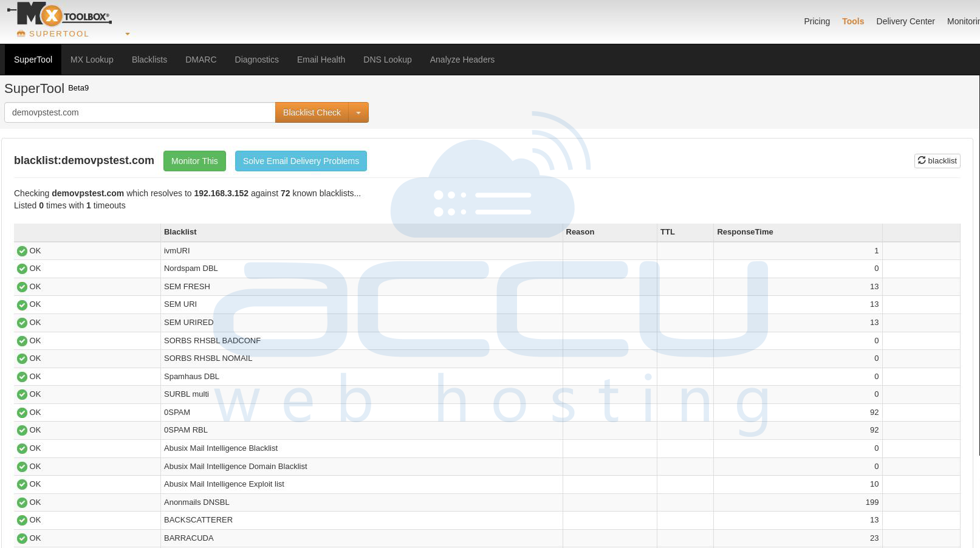Click the OK check icon for BACKSCATTERER

tap(22, 520)
